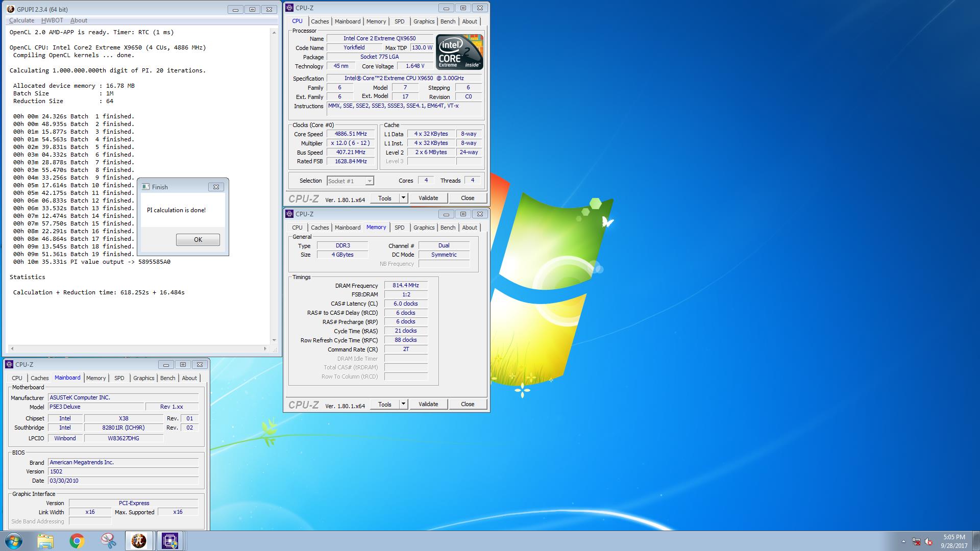980x551 pixels.
Task: Click Core Voltage value 1.648 V
Action: point(415,66)
